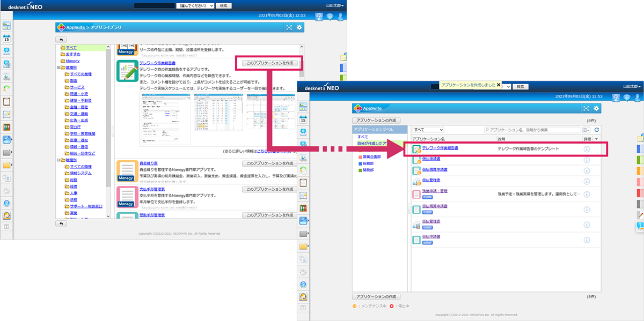The image size is (644, 321).
Task: Open the list display options dropdown beside search
Action: click(586, 130)
